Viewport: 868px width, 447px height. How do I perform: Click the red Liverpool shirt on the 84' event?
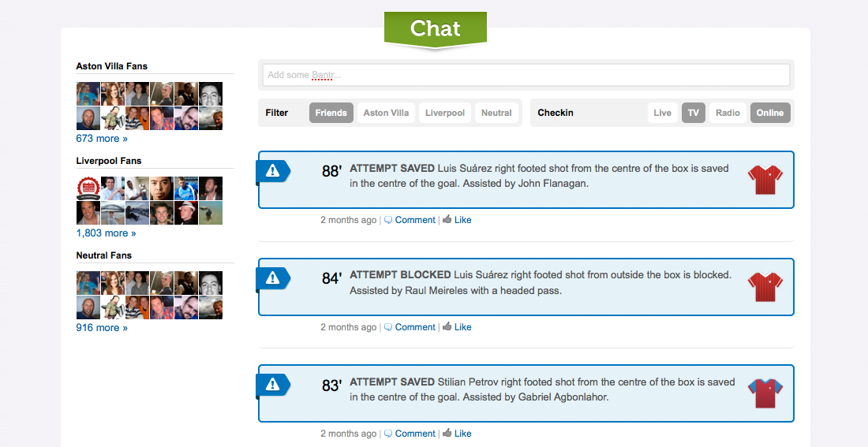tap(765, 286)
